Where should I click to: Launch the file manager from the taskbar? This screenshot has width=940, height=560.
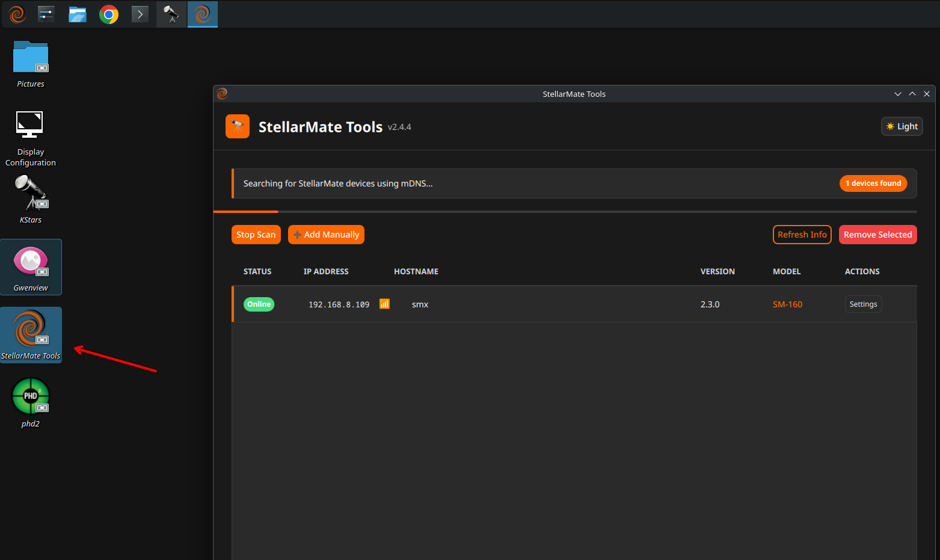(78, 14)
